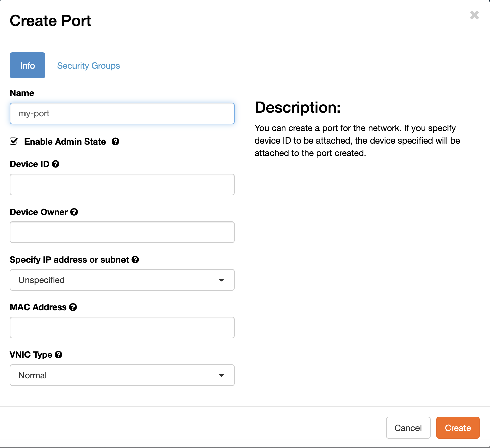This screenshot has height=448, width=490.
Task: Click the caret on the Normal selector
Action: [221, 375]
